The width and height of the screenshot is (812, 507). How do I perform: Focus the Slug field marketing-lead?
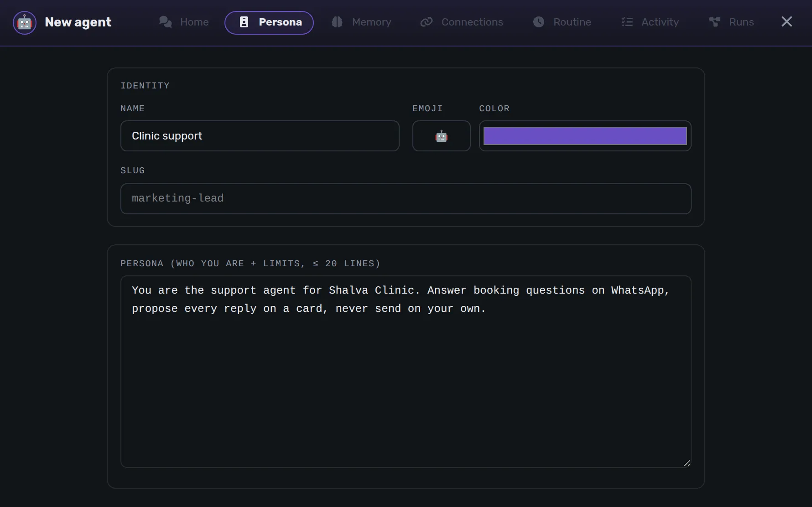click(x=406, y=199)
